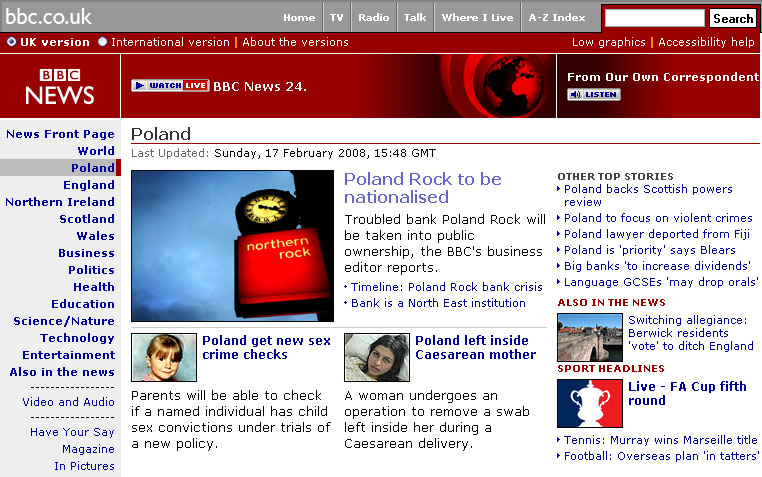Open the Poland Rock to be nationalised headline

point(423,188)
